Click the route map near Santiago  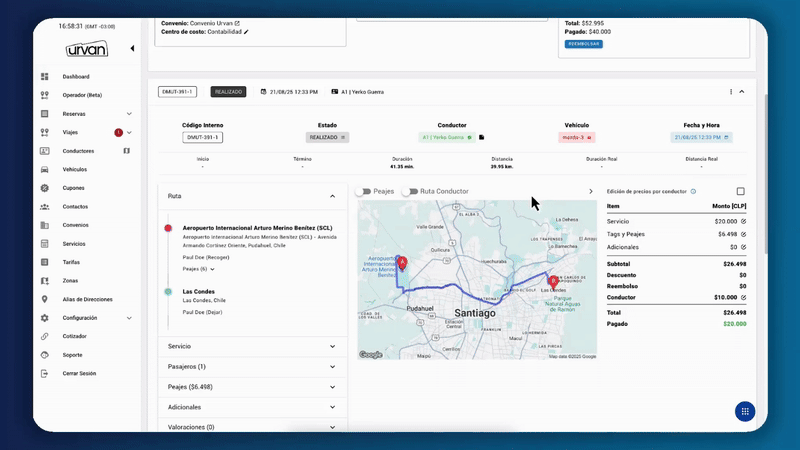(475, 300)
